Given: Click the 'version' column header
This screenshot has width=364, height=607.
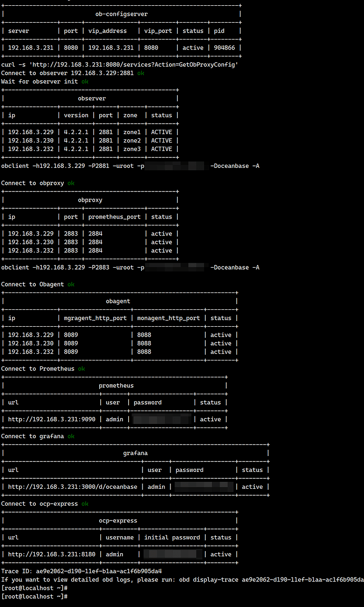Looking at the screenshot, I should pos(76,115).
